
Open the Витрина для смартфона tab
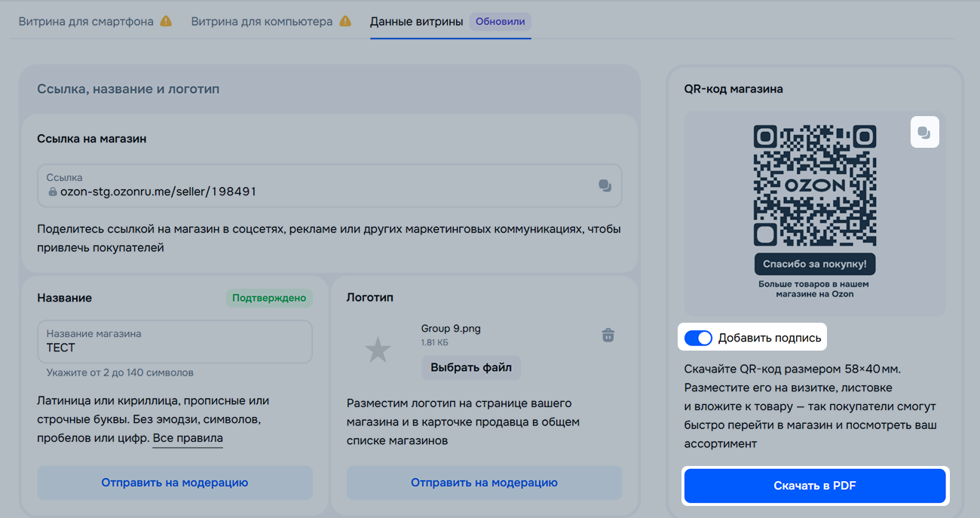click(x=86, y=22)
